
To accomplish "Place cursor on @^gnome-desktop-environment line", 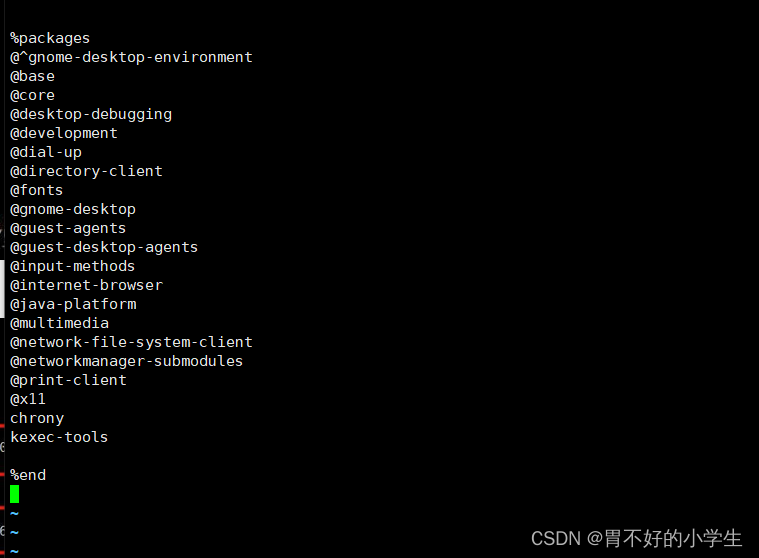I will (131, 57).
